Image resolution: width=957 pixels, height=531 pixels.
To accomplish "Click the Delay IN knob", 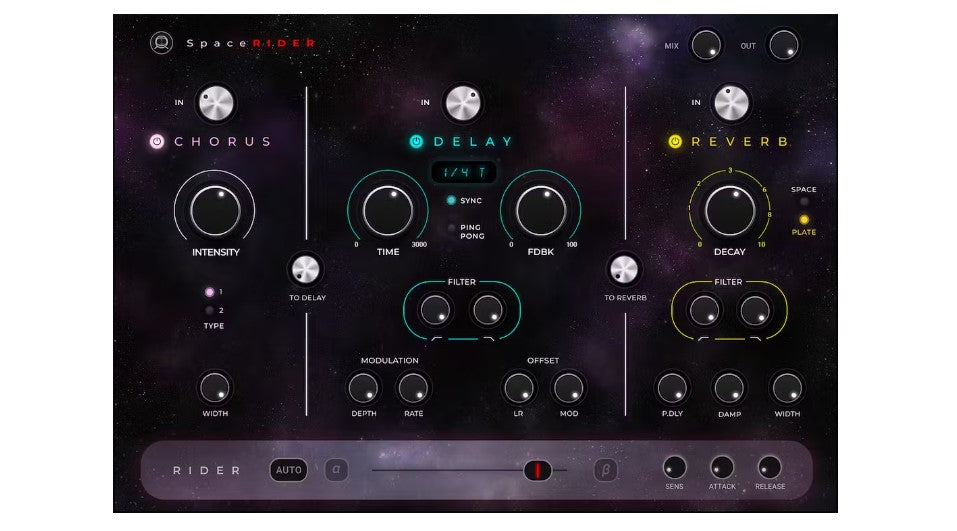I will (463, 103).
